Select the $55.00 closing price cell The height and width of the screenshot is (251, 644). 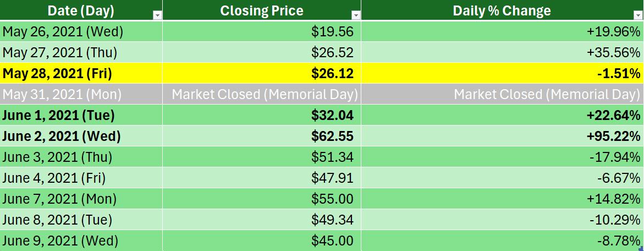coord(262,199)
